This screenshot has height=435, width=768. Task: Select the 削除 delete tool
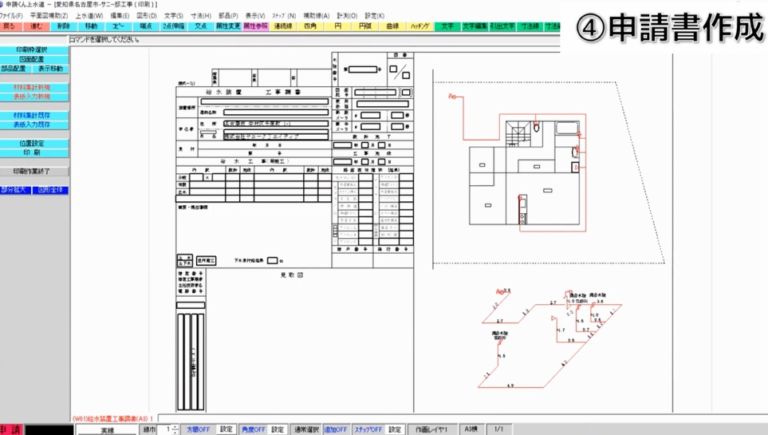(x=63, y=25)
